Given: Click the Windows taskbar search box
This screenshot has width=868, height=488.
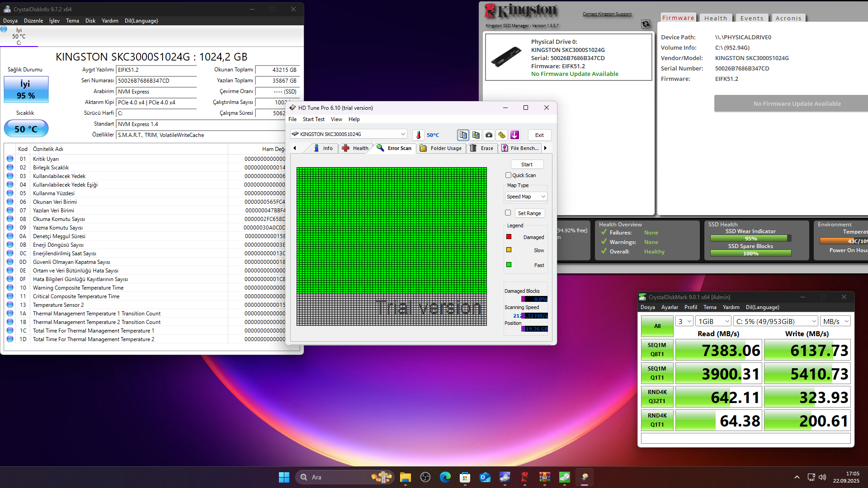Looking at the screenshot, I should (344, 477).
